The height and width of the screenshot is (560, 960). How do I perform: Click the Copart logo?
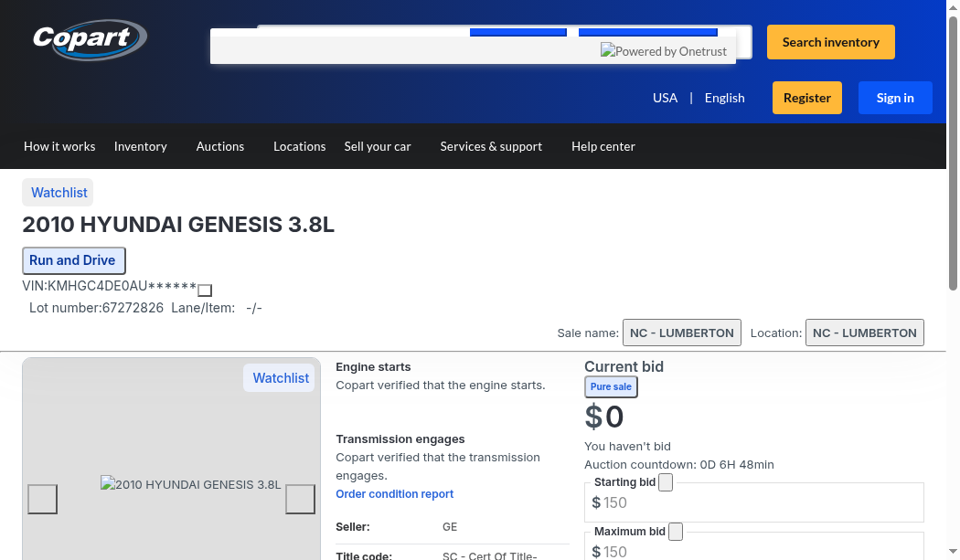[90, 40]
